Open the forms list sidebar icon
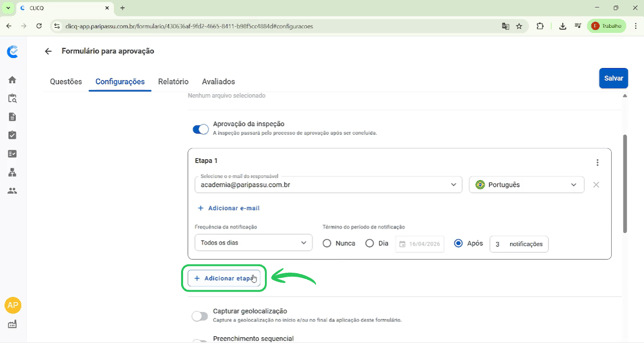This screenshot has width=644, height=361. tap(12, 154)
